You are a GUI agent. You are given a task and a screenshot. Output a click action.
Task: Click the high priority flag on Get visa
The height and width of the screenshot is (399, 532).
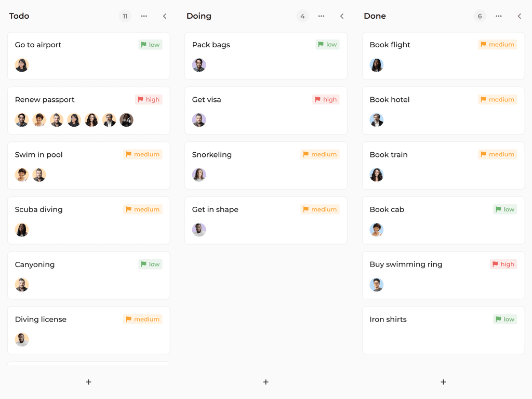tap(326, 99)
